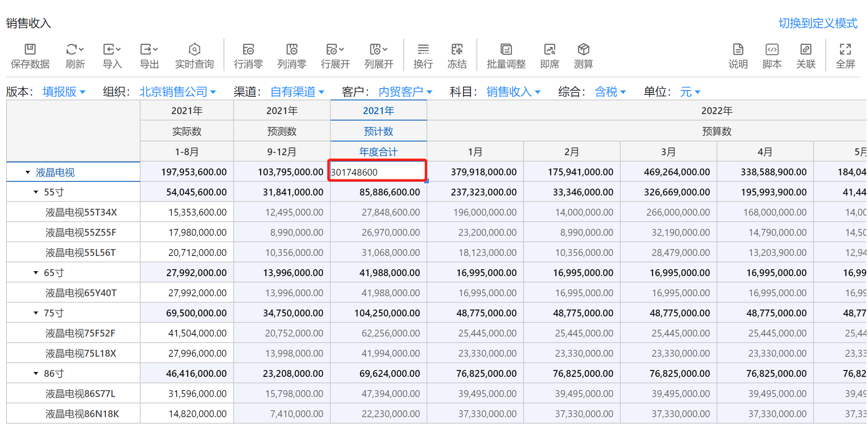Click 切换到定义模式 link

[x=818, y=23]
